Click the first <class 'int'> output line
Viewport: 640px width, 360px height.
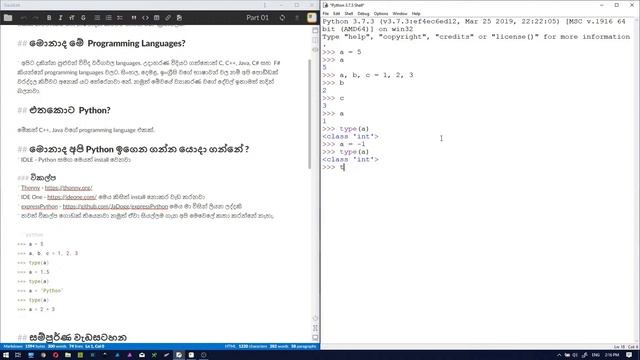[350, 136]
